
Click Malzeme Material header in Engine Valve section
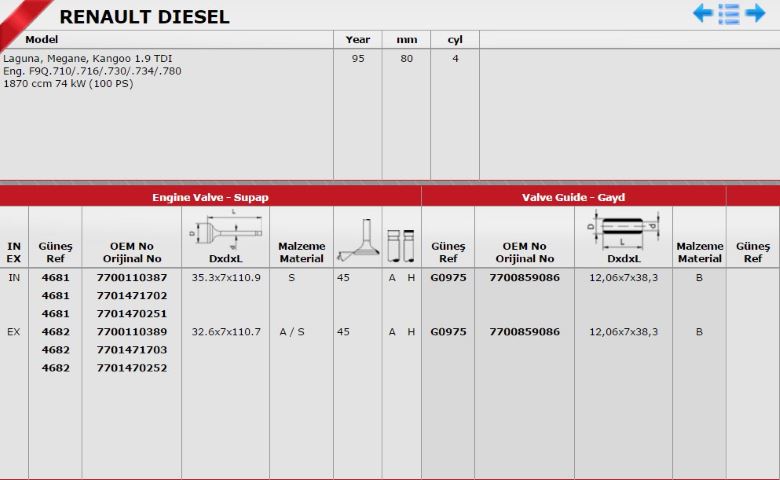coord(301,252)
